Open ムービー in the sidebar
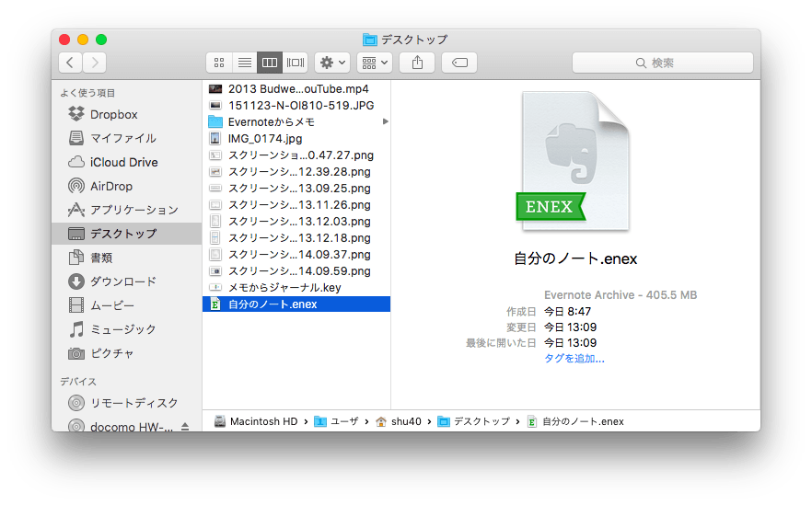The image size is (812, 505). [x=126, y=305]
